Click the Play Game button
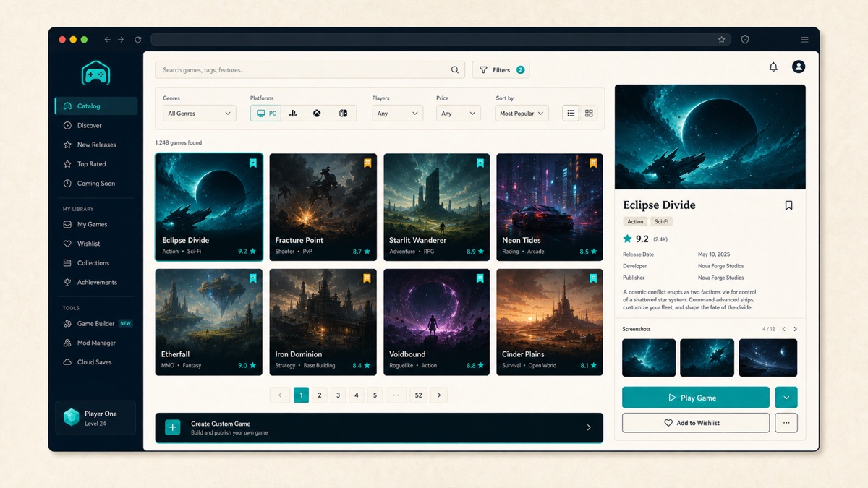This screenshot has height=488, width=868. [696, 398]
